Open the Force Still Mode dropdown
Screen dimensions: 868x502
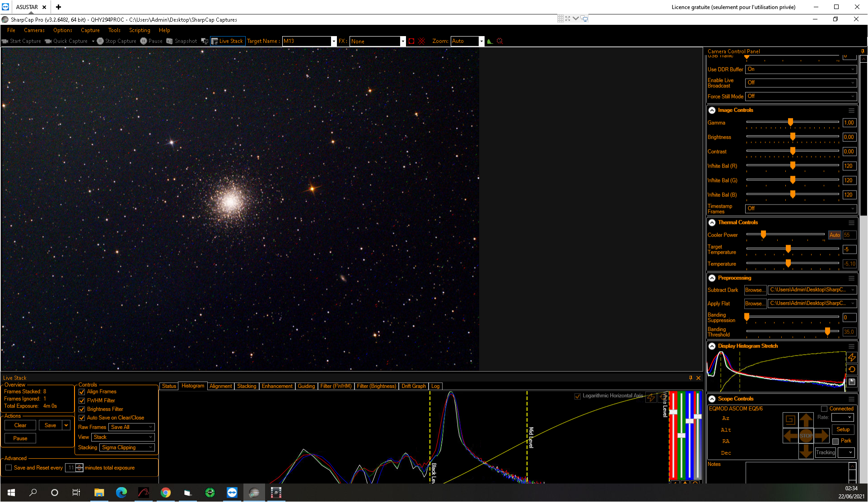[x=801, y=96]
